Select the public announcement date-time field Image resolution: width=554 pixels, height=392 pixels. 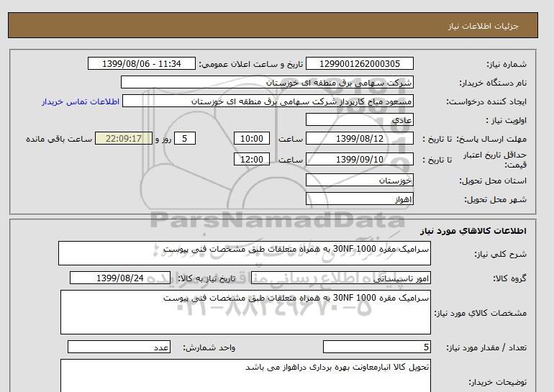coord(140,64)
